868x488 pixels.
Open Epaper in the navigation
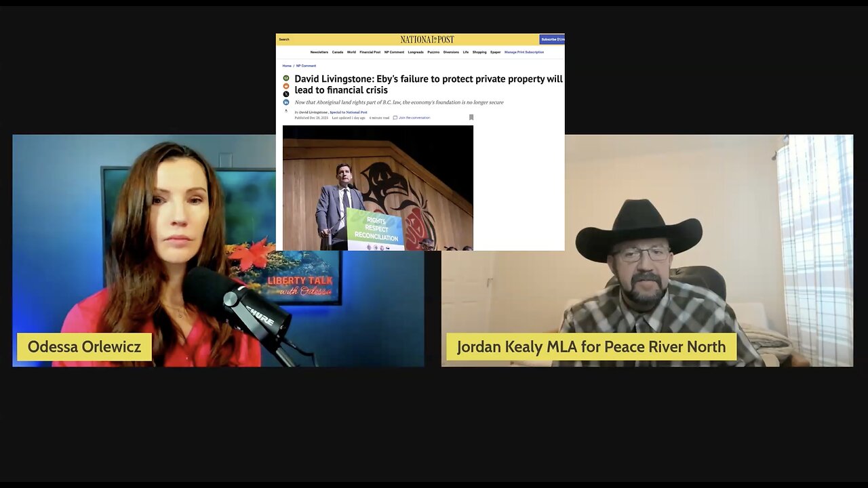pos(496,52)
